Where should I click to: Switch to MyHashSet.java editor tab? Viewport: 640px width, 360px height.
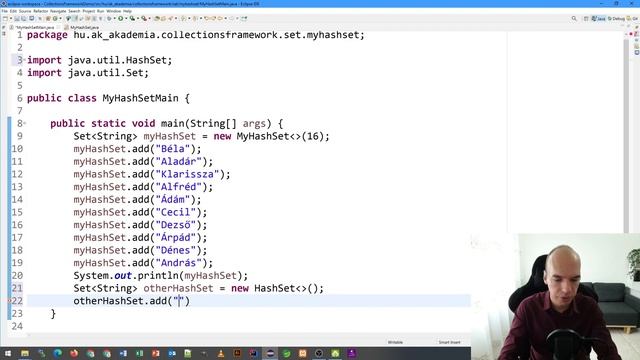(x=81, y=27)
